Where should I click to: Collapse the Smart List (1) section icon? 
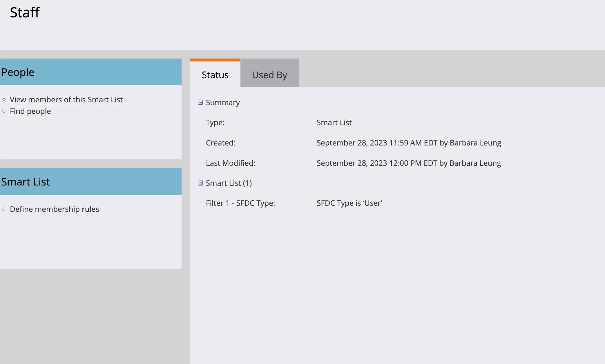pyautogui.click(x=200, y=183)
